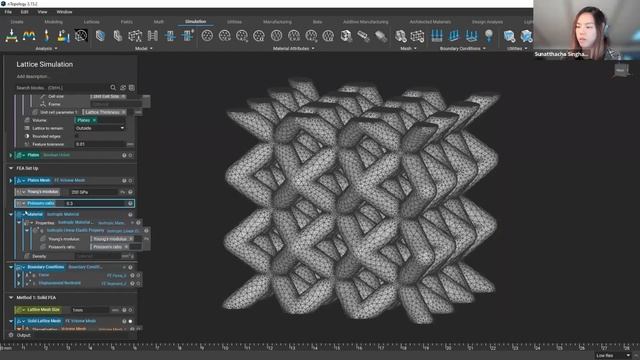Select the thermal analysis icon with thermometer
This screenshot has height=360, width=640.
63,36
